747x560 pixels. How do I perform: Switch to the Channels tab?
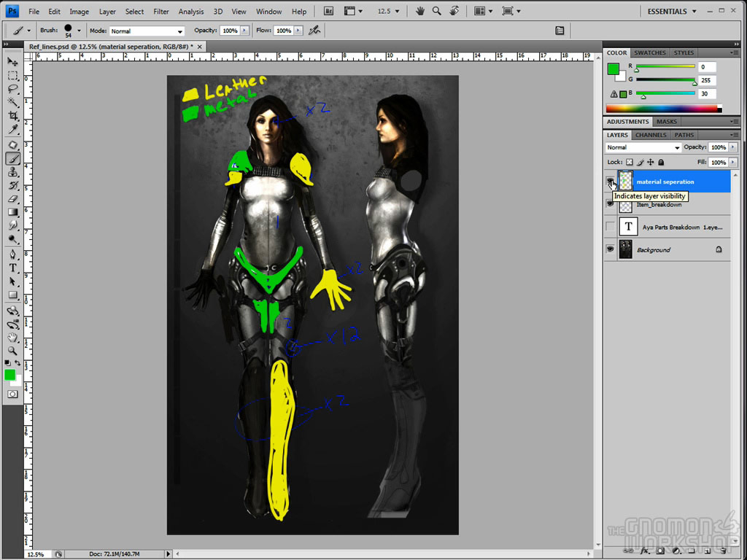click(651, 135)
